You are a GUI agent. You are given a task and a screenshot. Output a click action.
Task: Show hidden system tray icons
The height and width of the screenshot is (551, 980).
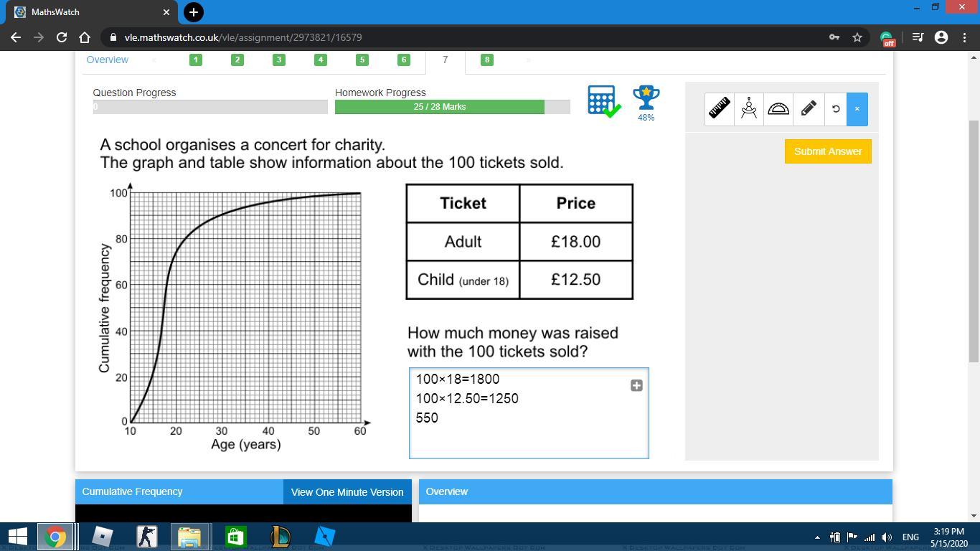coord(817,537)
